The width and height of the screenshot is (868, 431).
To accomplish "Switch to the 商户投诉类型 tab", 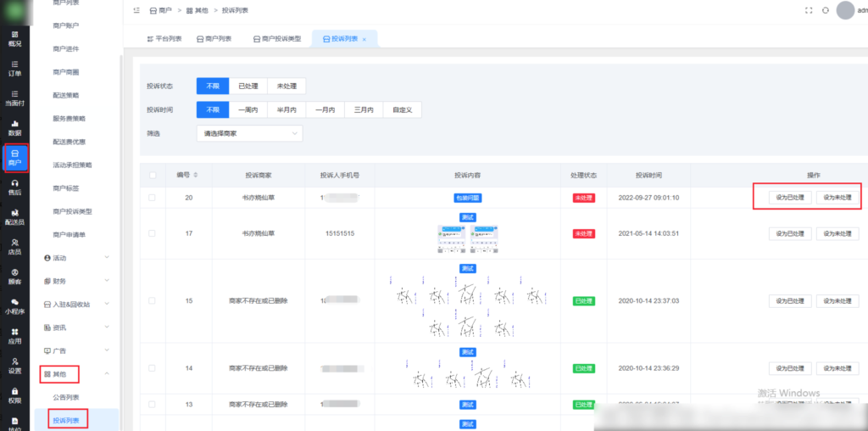I will pos(276,39).
